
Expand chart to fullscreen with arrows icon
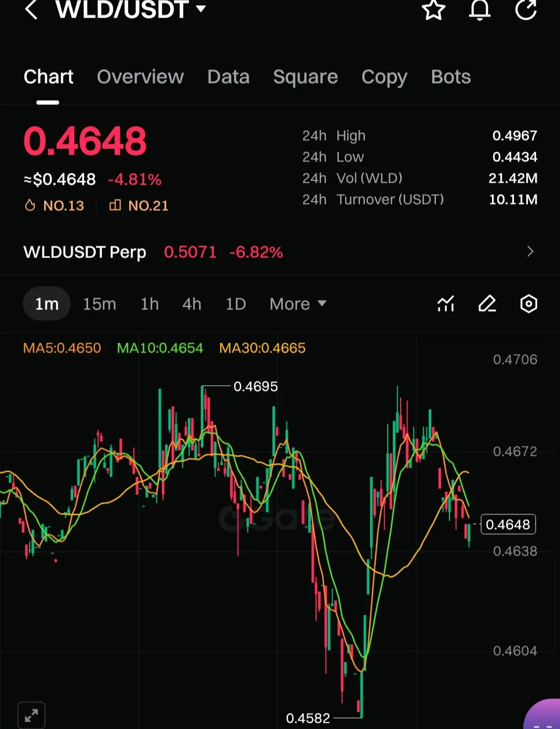point(31,716)
